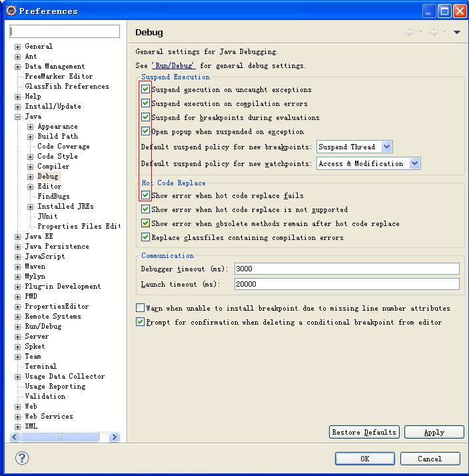This screenshot has height=476, width=469.
Task: Expand the Ant tree node
Action: point(17,57)
